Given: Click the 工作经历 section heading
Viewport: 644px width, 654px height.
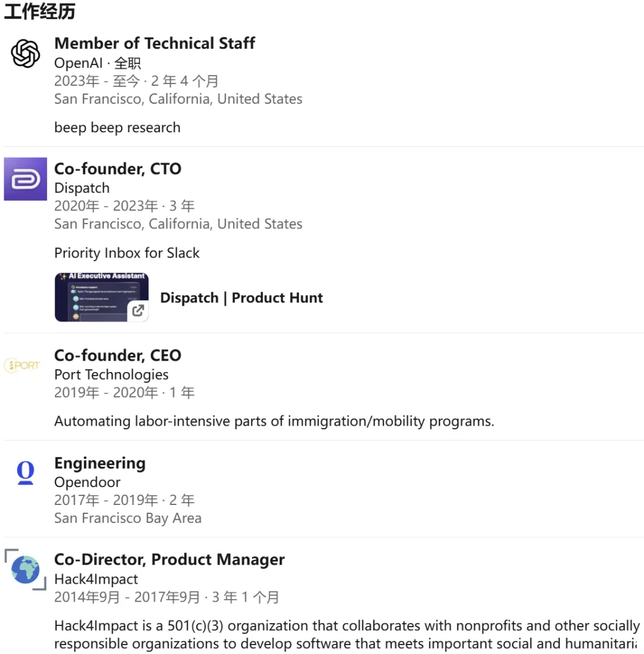Looking at the screenshot, I should click(39, 11).
